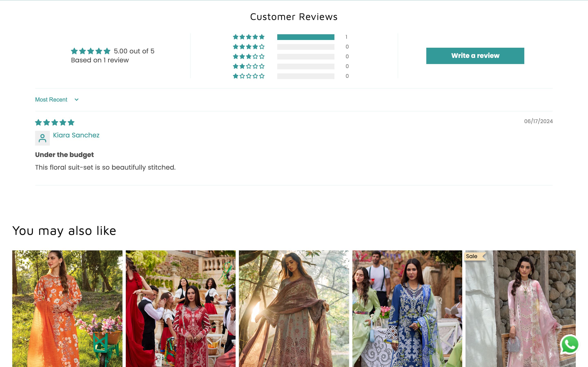Click the one-star rating stars
Viewport: 588px width, 367px height.
pyautogui.click(x=248, y=76)
